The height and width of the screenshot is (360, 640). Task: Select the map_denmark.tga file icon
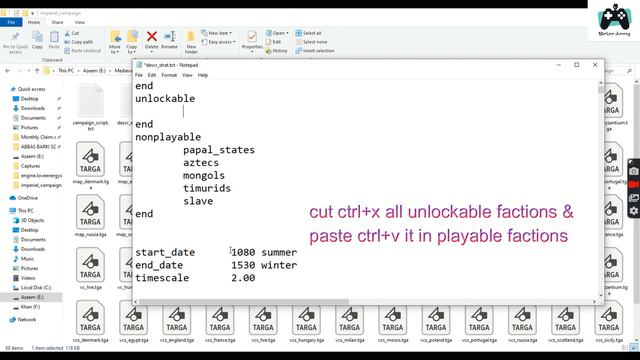[90, 159]
